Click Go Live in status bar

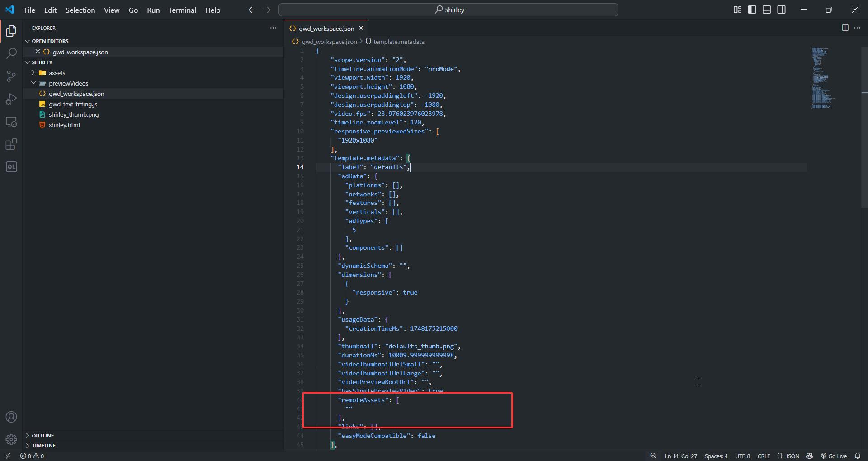coord(834,456)
